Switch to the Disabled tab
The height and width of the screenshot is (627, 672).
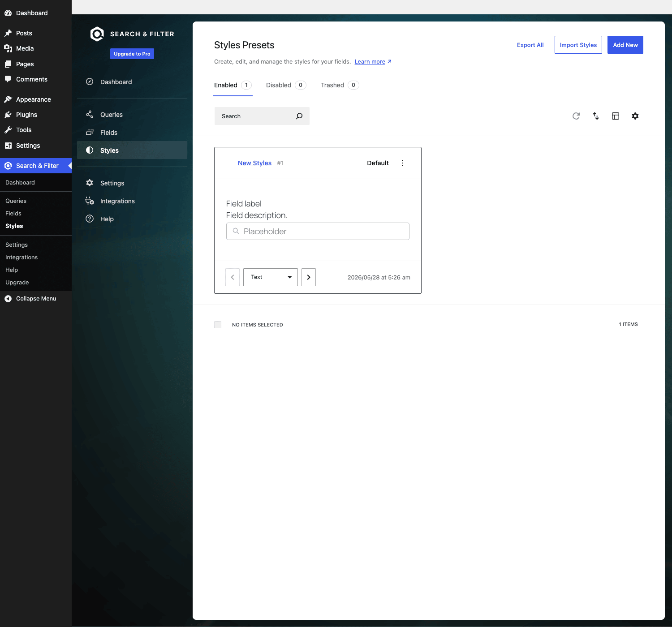click(286, 85)
